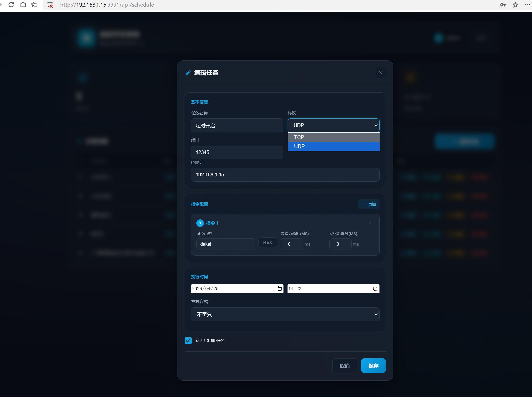Open the favorites list icon
Viewport: 532px width, 397px height.
click(34, 5)
